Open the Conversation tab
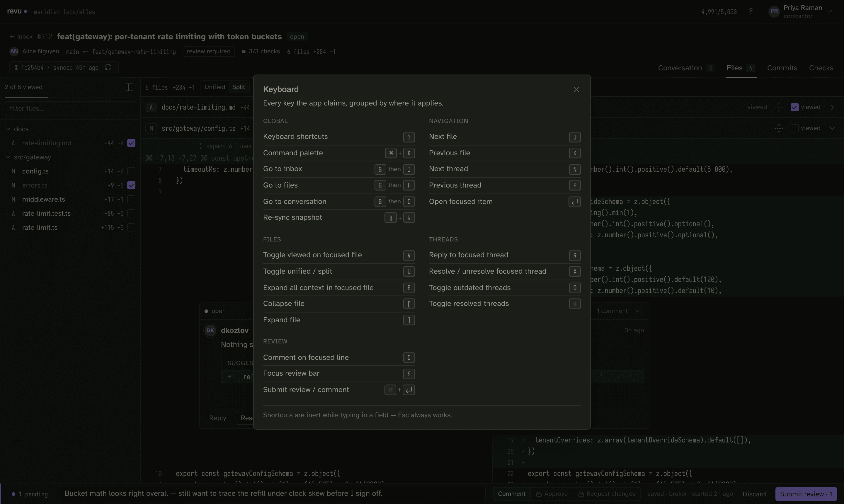The height and width of the screenshot is (504, 844). click(686, 68)
